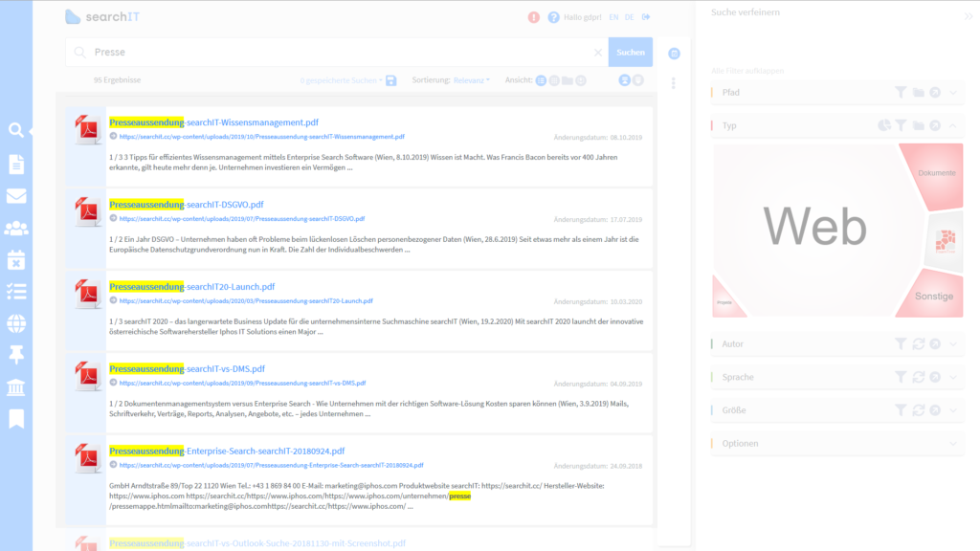Viewport: 980px width, 551px height.
Task: Click the logout icon in the header
Action: tap(646, 17)
